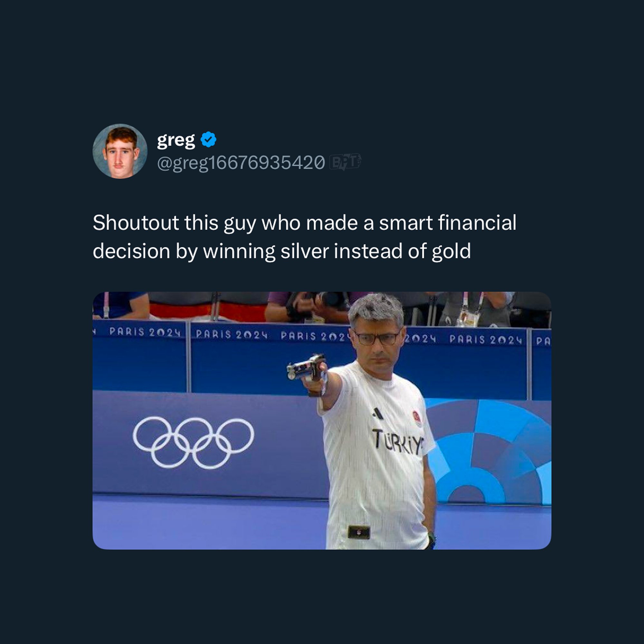Click greg's profile avatar photo
The width and height of the screenshot is (644, 644).
120,151
